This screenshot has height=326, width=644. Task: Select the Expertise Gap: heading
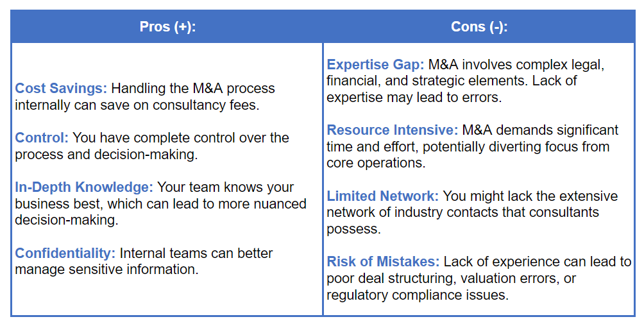click(375, 65)
